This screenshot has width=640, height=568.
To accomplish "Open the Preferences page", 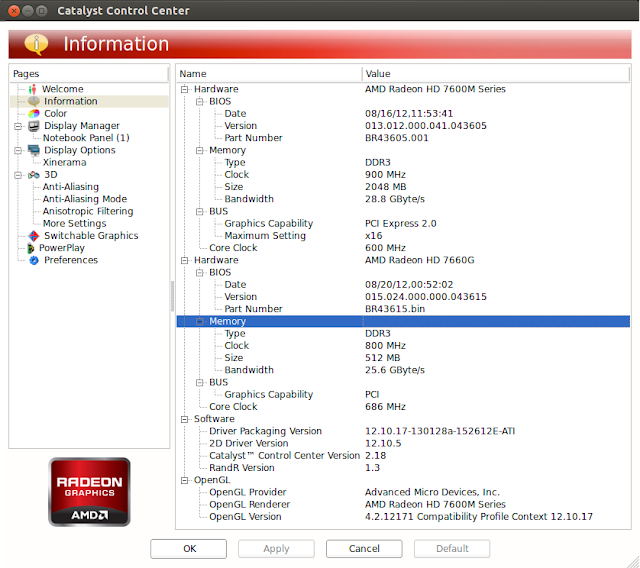I will point(71,260).
